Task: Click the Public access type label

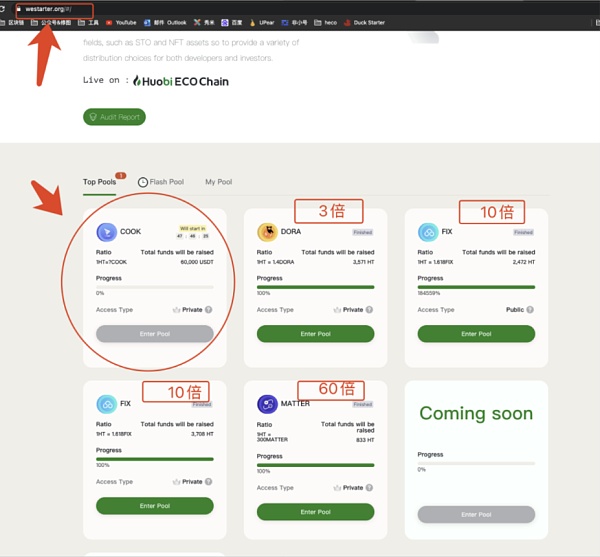Action: [515, 309]
